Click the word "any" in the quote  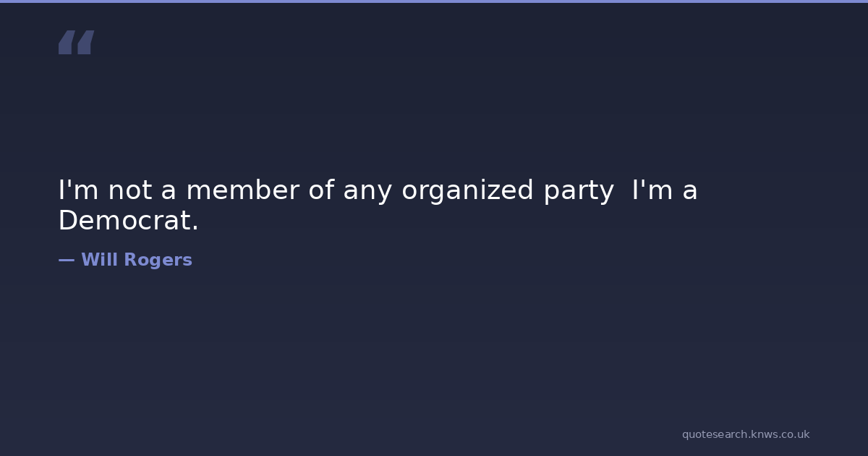(x=367, y=192)
